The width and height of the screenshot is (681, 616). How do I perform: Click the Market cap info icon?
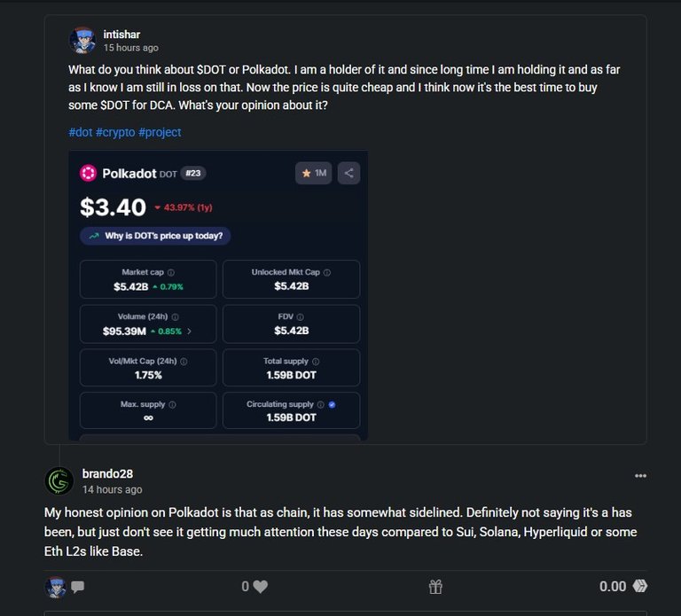click(x=171, y=273)
